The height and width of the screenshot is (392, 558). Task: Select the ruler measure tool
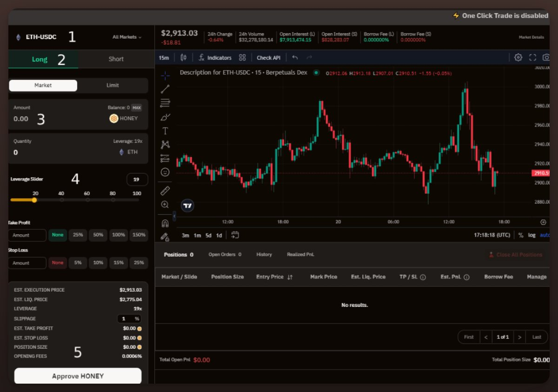click(165, 190)
